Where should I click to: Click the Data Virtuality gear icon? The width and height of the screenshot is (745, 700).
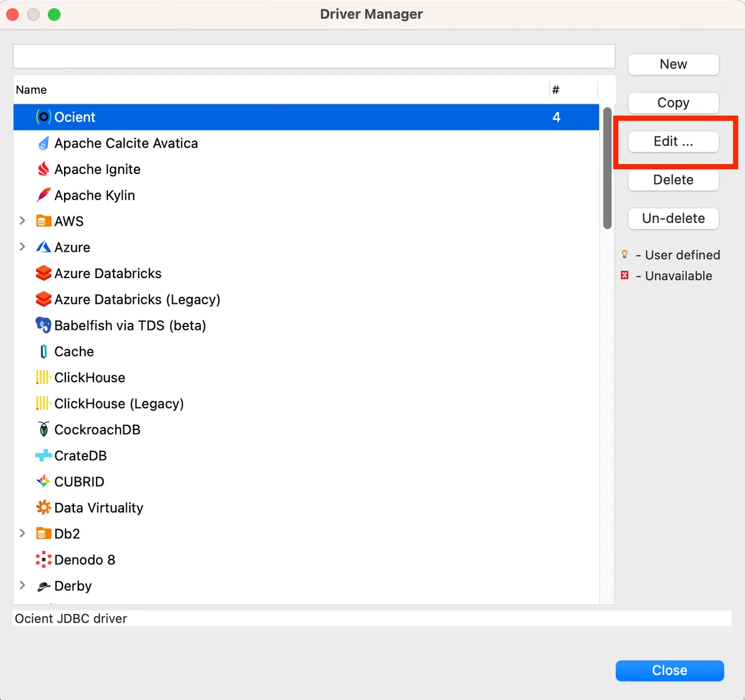(x=43, y=507)
